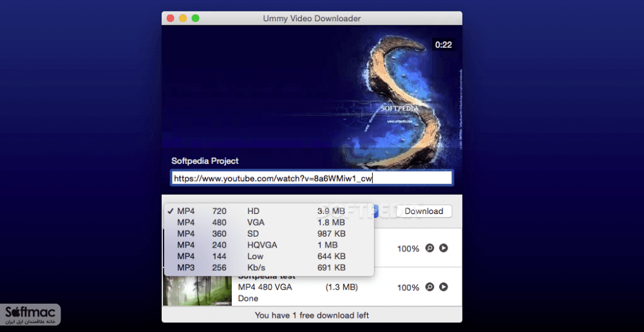This screenshot has height=332, width=644.
Task: Click the Softmac logo in corner
Action: pyautogui.click(x=30, y=315)
